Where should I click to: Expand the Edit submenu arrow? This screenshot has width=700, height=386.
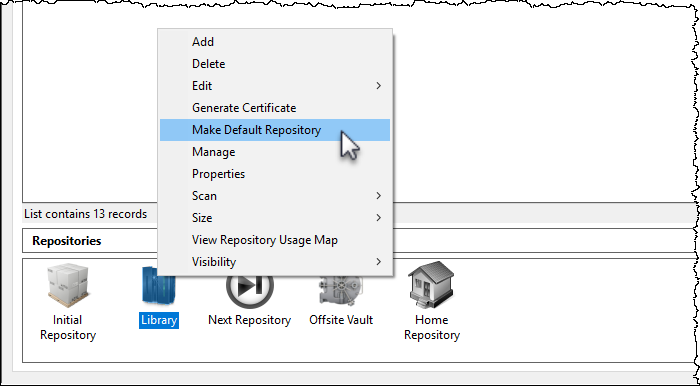[379, 86]
